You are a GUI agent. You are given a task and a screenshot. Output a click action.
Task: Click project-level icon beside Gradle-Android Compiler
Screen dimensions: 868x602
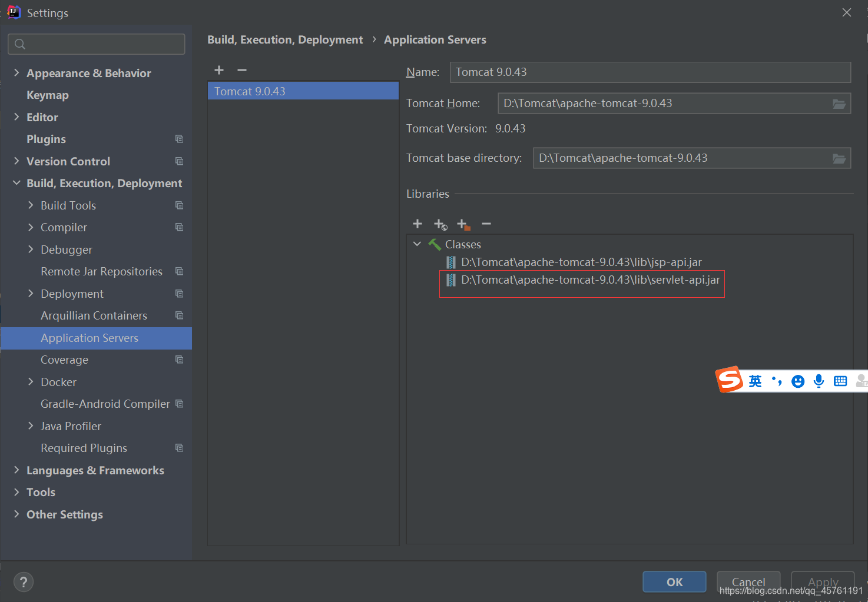(x=180, y=404)
